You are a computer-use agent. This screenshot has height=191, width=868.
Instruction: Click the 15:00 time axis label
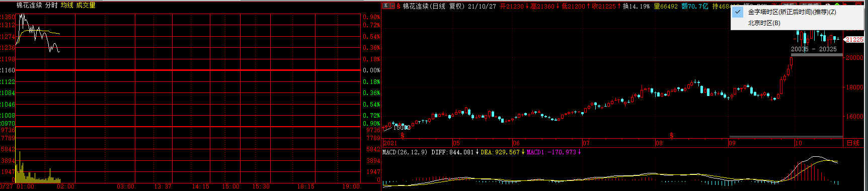[x=230, y=186]
